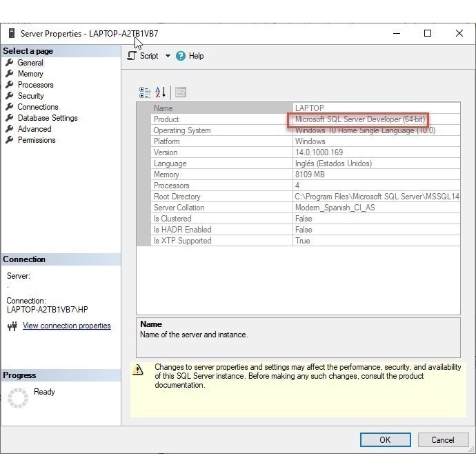Click the Categorized view icon in property grid
Image resolution: width=476 pixels, height=476 pixels.
[x=145, y=92]
